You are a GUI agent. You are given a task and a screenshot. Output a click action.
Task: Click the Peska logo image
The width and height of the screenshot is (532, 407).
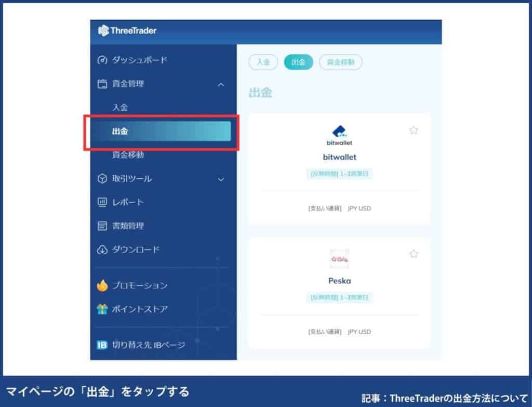pos(339,259)
